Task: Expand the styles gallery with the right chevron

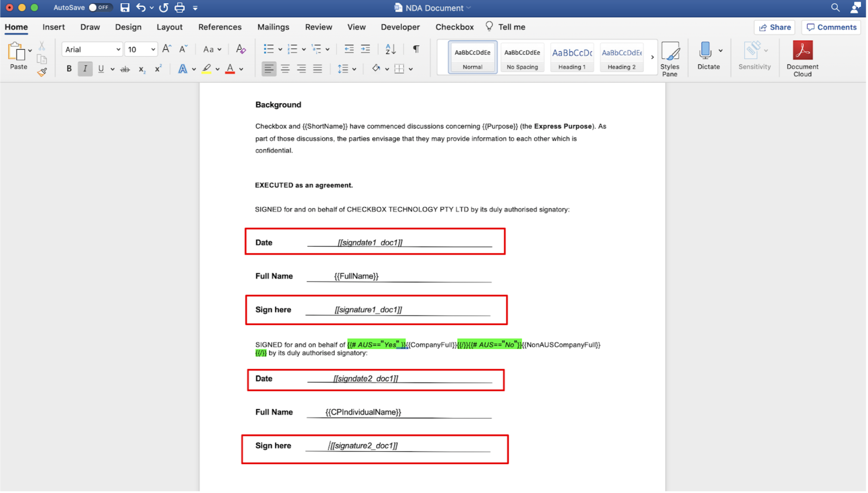Action: tap(653, 57)
